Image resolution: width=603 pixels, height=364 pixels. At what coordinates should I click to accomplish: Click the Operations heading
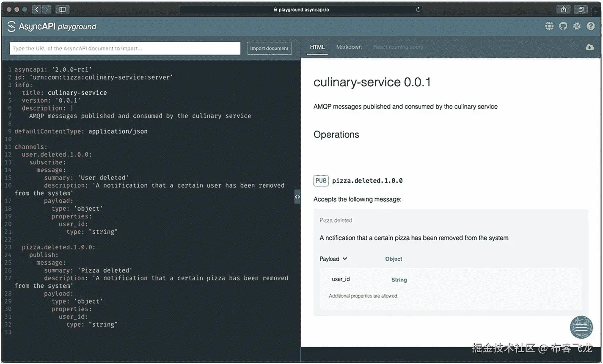pos(336,135)
